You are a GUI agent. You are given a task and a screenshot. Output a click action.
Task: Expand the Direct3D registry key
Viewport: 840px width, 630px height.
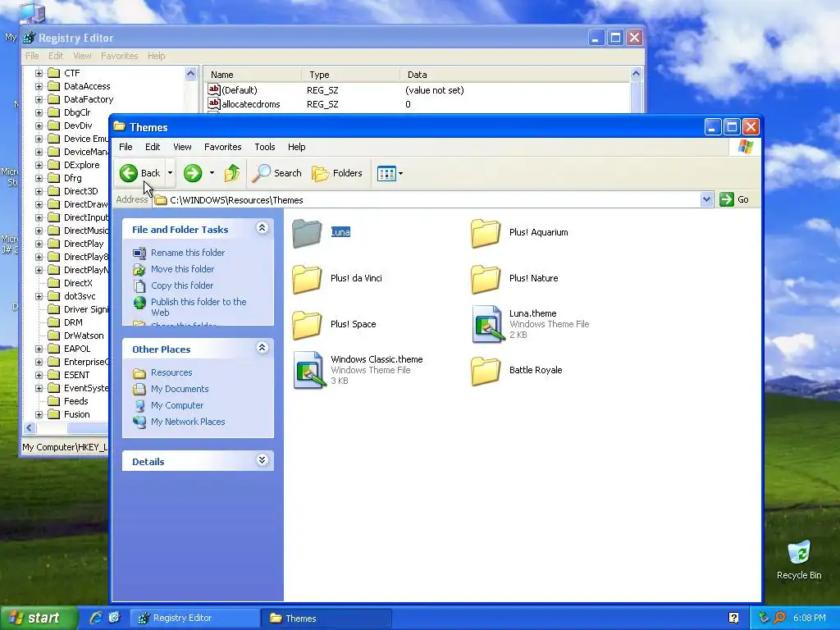39,190
